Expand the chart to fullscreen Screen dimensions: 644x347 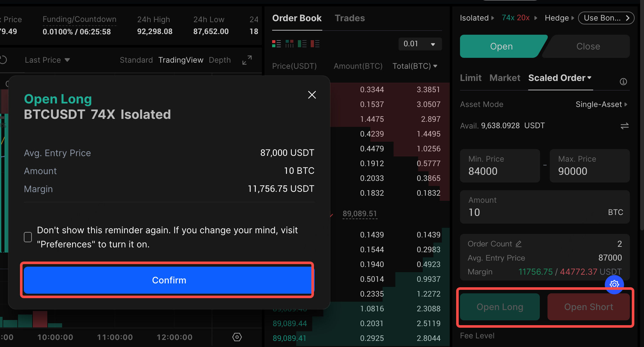coord(247,60)
